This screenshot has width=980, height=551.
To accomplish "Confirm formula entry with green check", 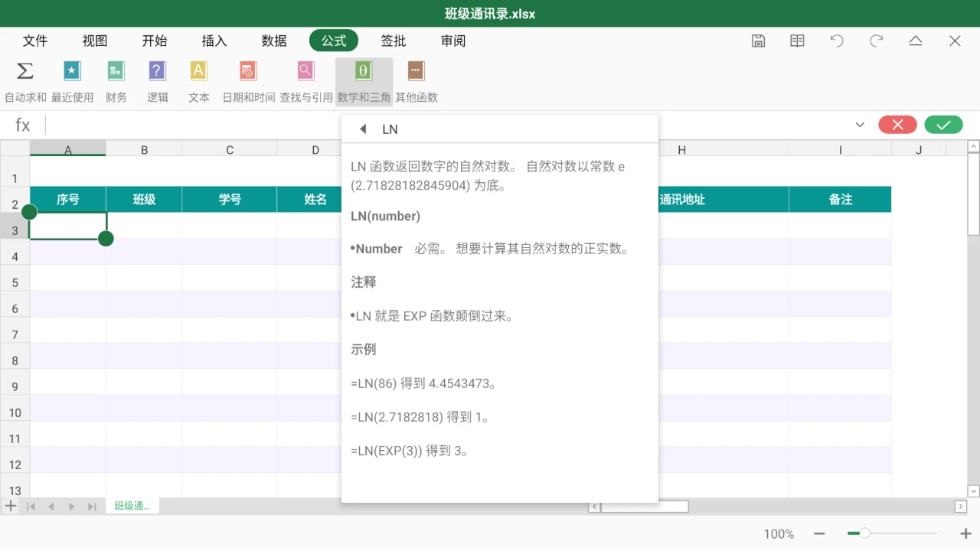I will point(943,125).
